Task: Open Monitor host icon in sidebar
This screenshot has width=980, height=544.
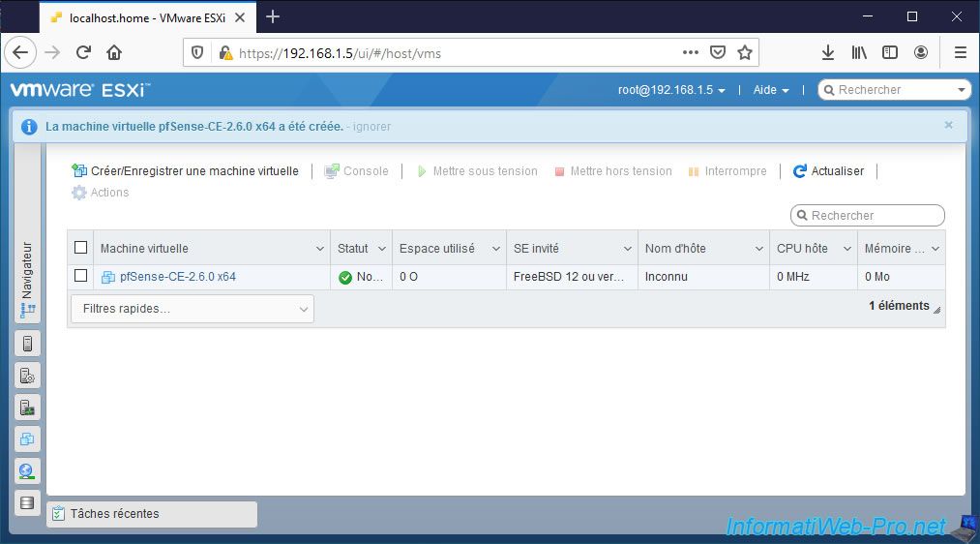Action: (x=27, y=408)
